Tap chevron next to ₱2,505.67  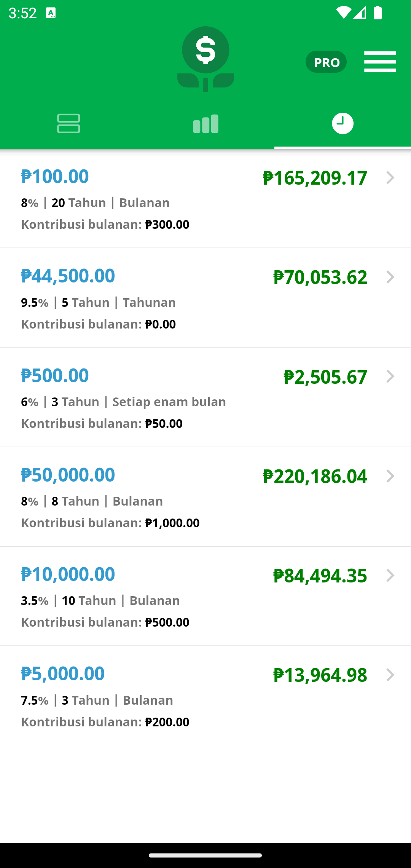click(390, 377)
